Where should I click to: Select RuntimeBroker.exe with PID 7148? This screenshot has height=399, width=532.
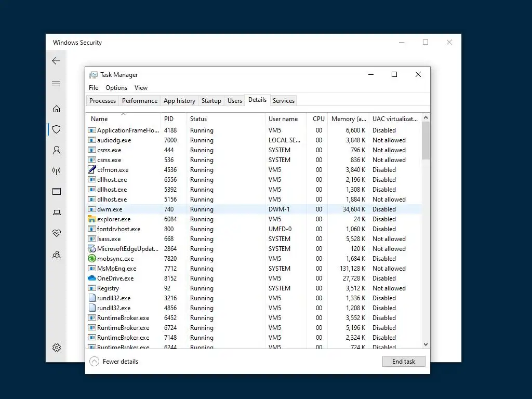[x=123, y=337]
